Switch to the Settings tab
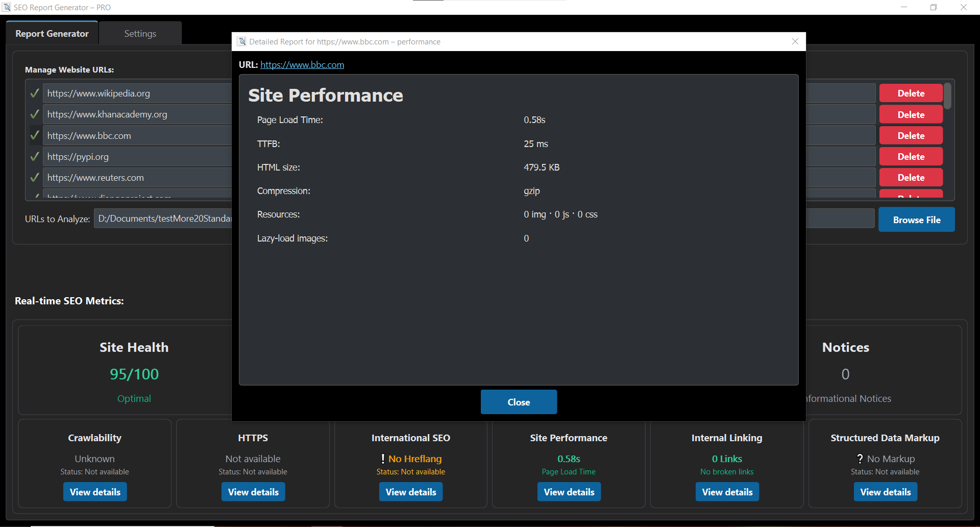Viewport: 980px width, 527px height. (140, 34)
